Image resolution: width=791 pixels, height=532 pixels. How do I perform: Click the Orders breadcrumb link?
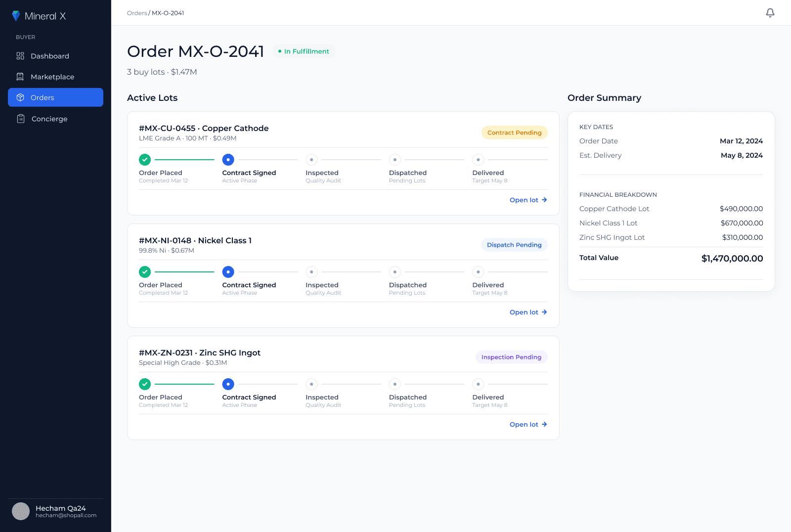(137, 13)
